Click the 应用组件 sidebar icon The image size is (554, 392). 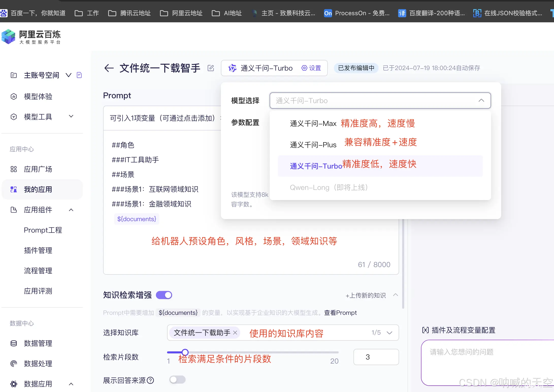(14, 210)
